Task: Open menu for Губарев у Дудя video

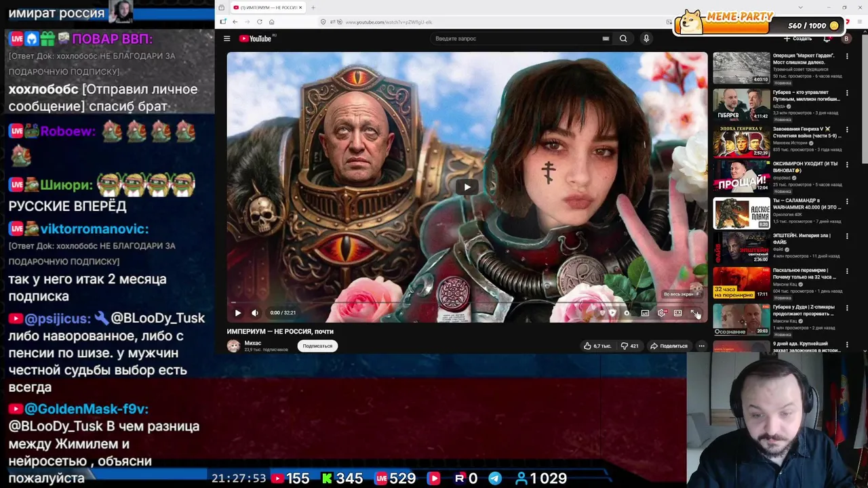Action: click(x=847, y=308)
